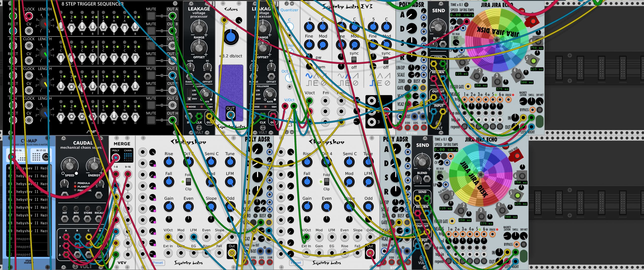The height and width of the screenshot is (270, 644).
Task: Click the upper Jira Jira Disk center
Action: (x=497, y=40)
